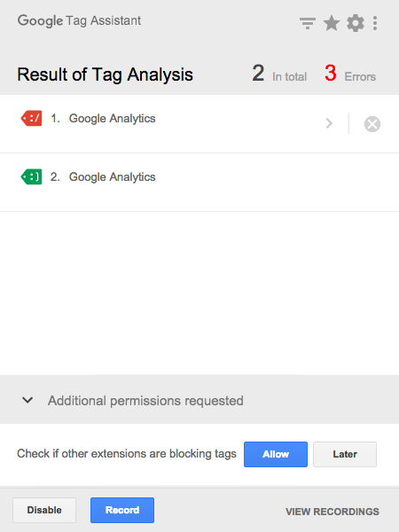399x532 pixels.
Task: Open settings gear icon
Action: [x=356, y=23]
